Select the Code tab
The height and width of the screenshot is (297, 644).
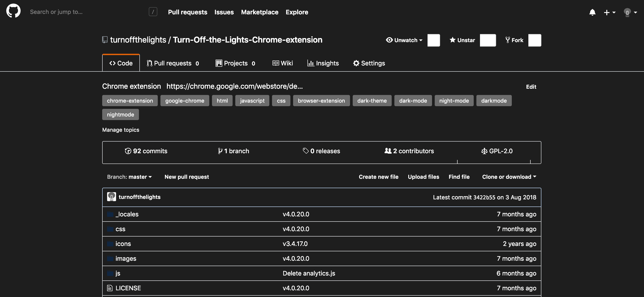click(x=121, y=63)
